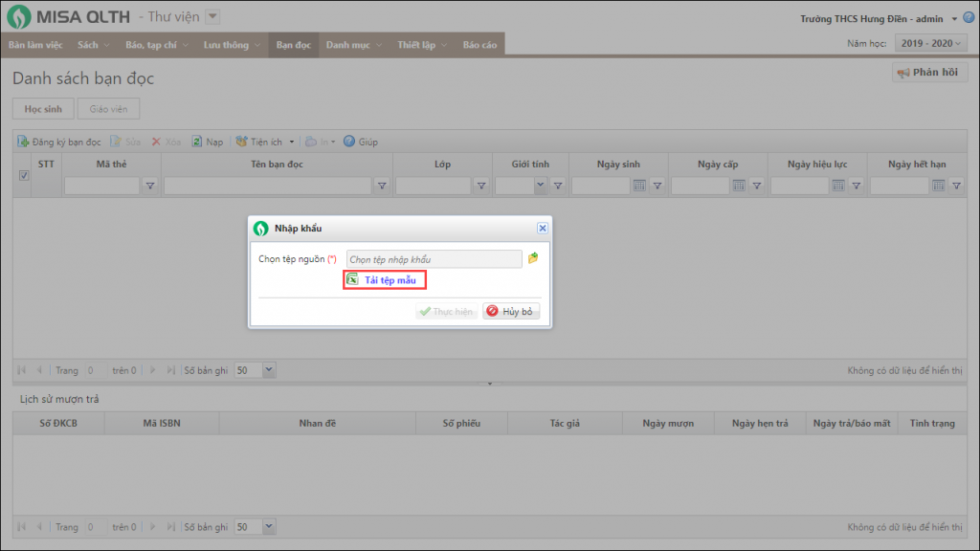
Task: Click filter funnel icon in Mã thẻ column
Action: [x=150, y=187]
